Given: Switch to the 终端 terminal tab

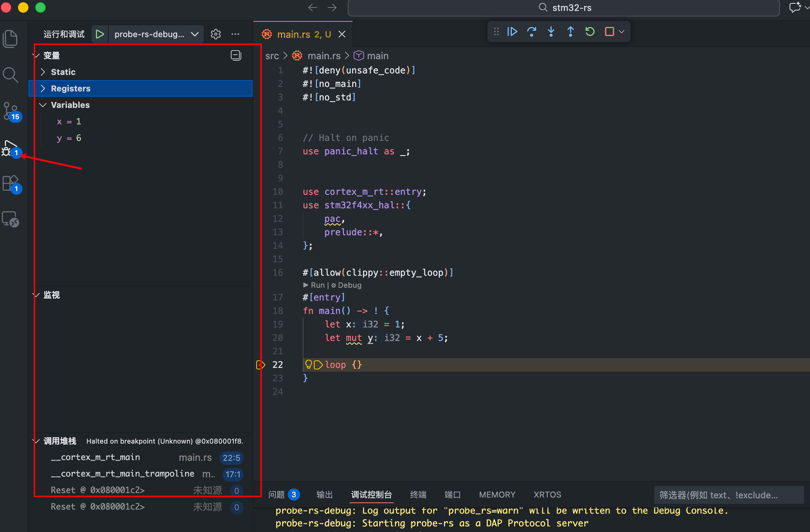Looking at the screenshot, I should click(x=418, y=495).
